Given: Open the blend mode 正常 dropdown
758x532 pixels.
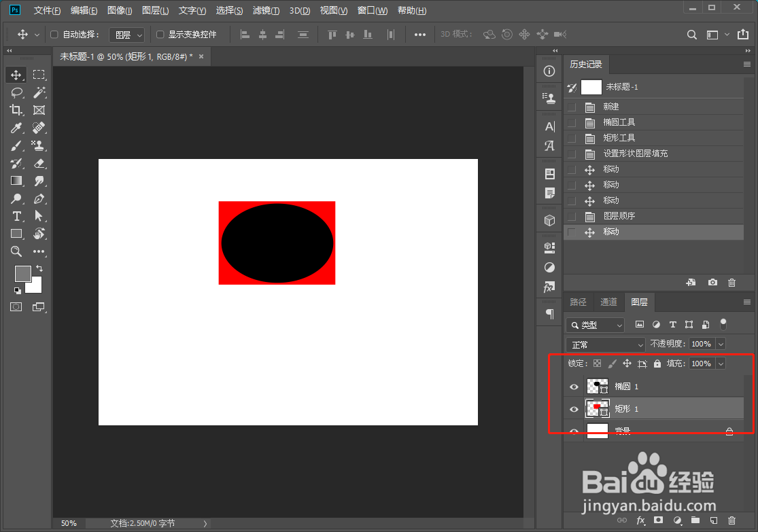Looking at the screenshot, I should pos(606,344).
